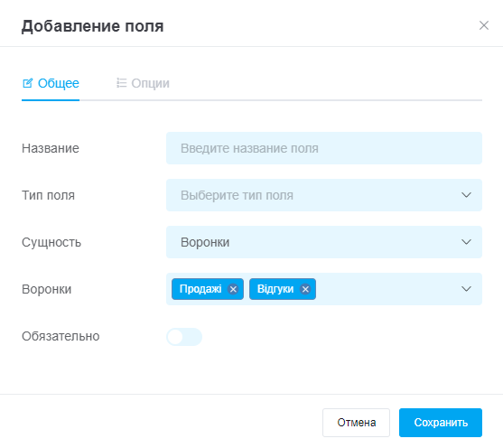This screenshot has width=503, height=448.
Task: Focus the Название input field
Action: [324, 148]
